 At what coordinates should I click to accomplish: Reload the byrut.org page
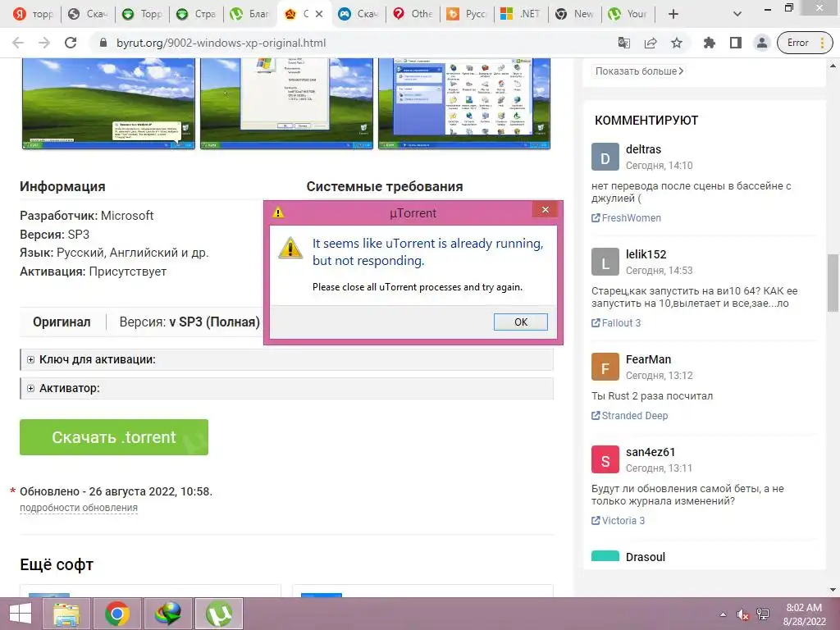tap(71, 43)
